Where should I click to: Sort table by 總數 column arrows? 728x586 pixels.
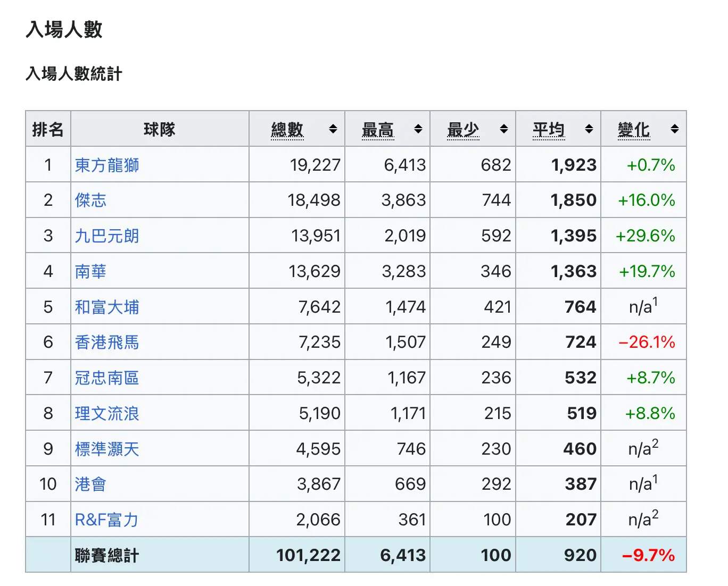pos(333,129)
